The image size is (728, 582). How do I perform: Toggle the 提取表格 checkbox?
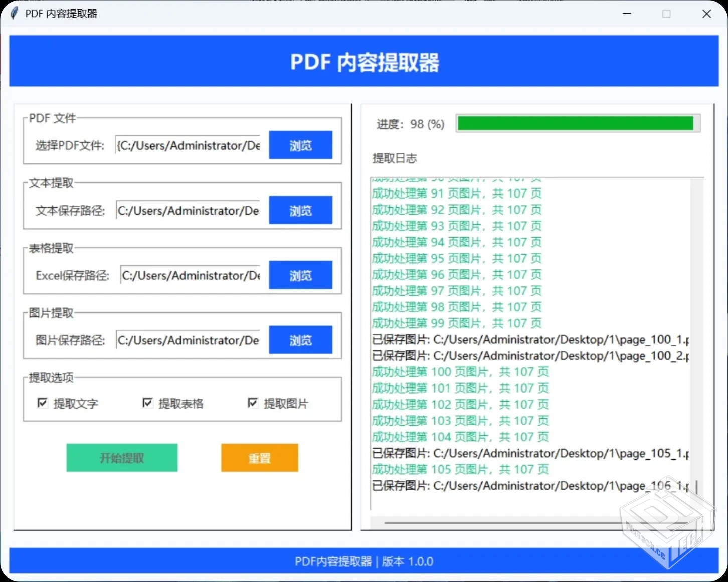coord(147,403)
